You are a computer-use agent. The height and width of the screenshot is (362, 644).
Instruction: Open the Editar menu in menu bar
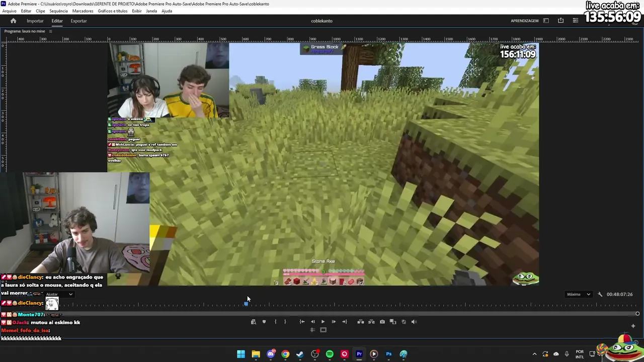point(26,11)
